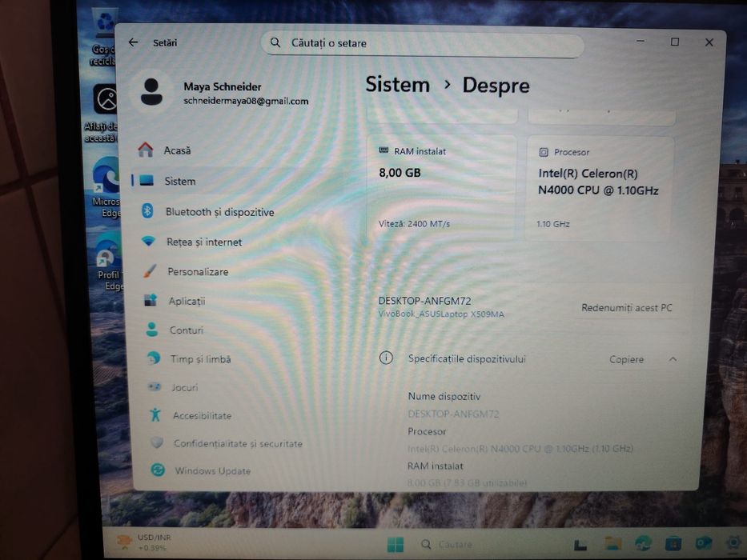Image resolution: width=747 pixels, height=560 pixels.
Task: Click the Timp și limbă globe icon
Action: pyautogui.click(x=154, y=358)
